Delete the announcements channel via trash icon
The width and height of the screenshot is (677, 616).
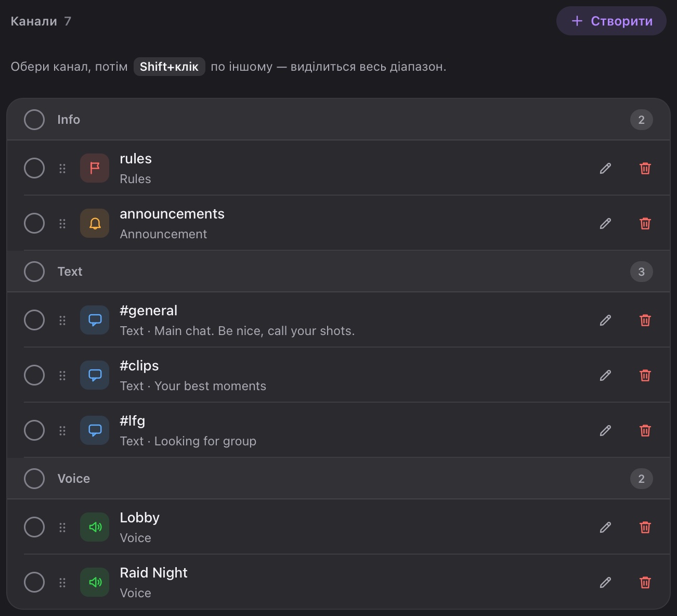(x=645, y=223)
